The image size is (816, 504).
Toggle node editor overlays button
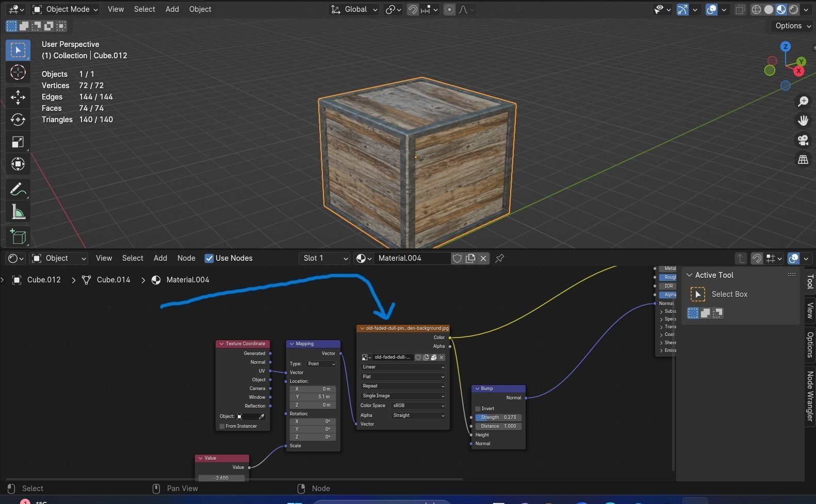[x=794, y=258]
